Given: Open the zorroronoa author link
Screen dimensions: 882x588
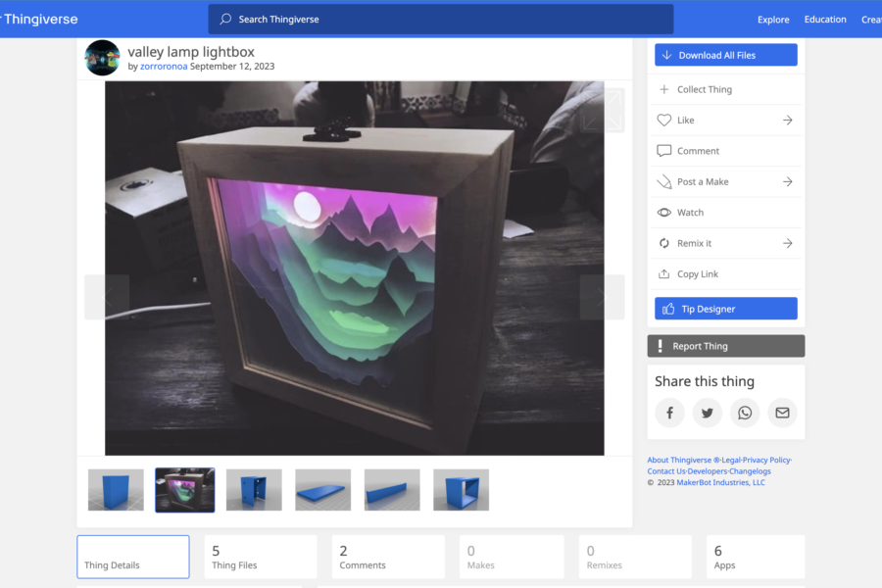Looking at the screenshot, I should (x=164, y=67).
